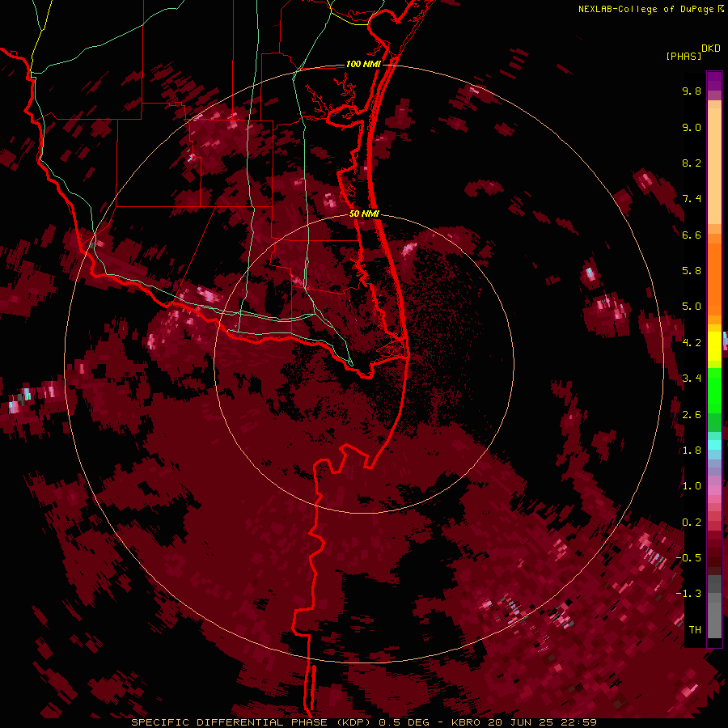Click the DKD [PHAS] legend title
Image resolution: width=728 pixels, height=728 pixels.
point(692,52)
